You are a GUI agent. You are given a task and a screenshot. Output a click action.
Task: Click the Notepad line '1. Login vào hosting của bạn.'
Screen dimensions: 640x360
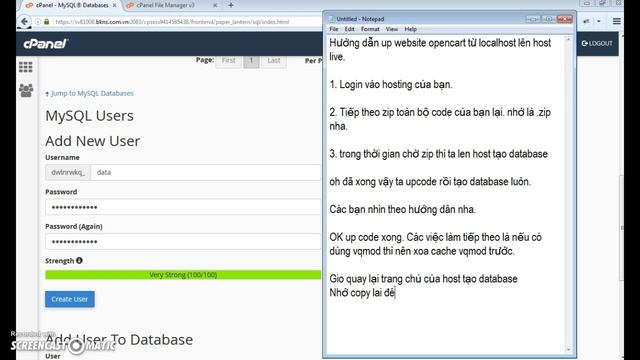(391, 84)
